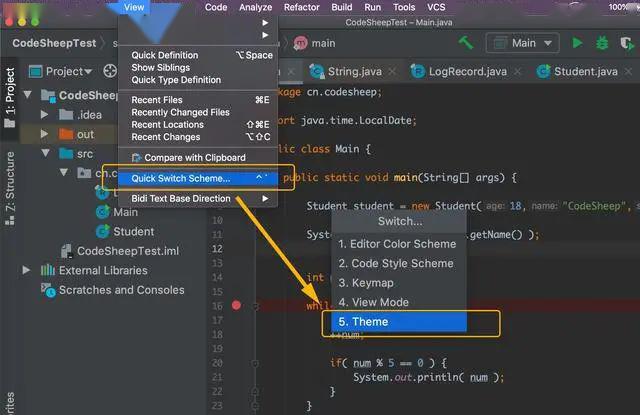Open the Refactor menu

click(302, 7)
